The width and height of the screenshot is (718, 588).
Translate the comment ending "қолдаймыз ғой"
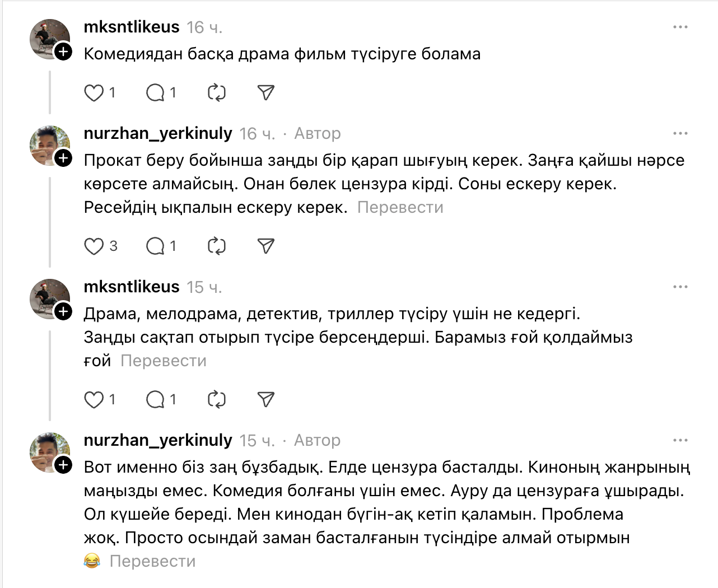[x=164, y=361]
